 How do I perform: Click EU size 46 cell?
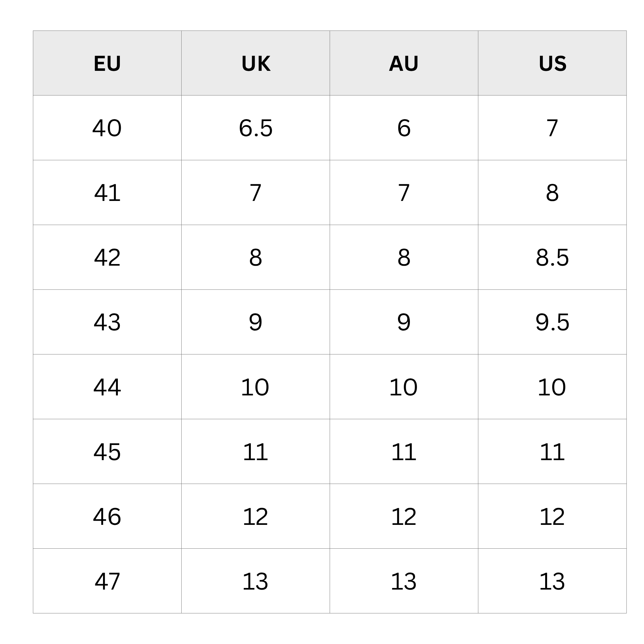pyautogui.click(x=107, y=516)
